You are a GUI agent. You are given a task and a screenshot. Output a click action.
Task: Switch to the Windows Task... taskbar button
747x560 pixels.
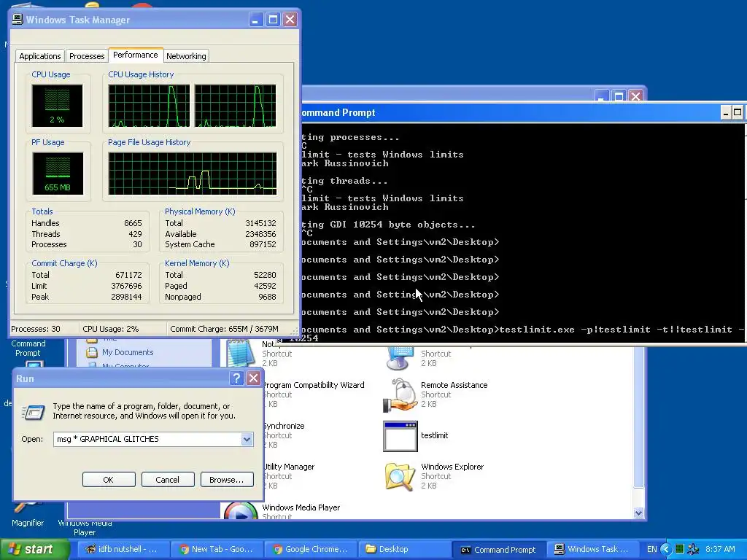592,550
